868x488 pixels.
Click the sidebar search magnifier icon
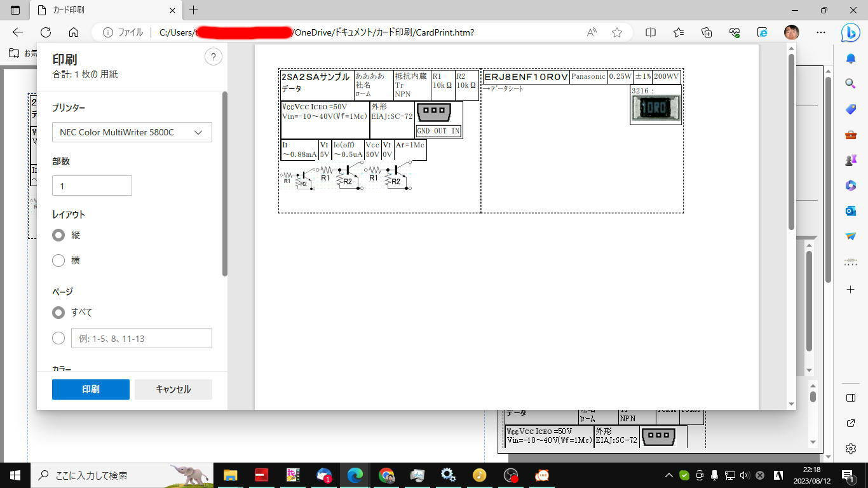pos(851,83)
